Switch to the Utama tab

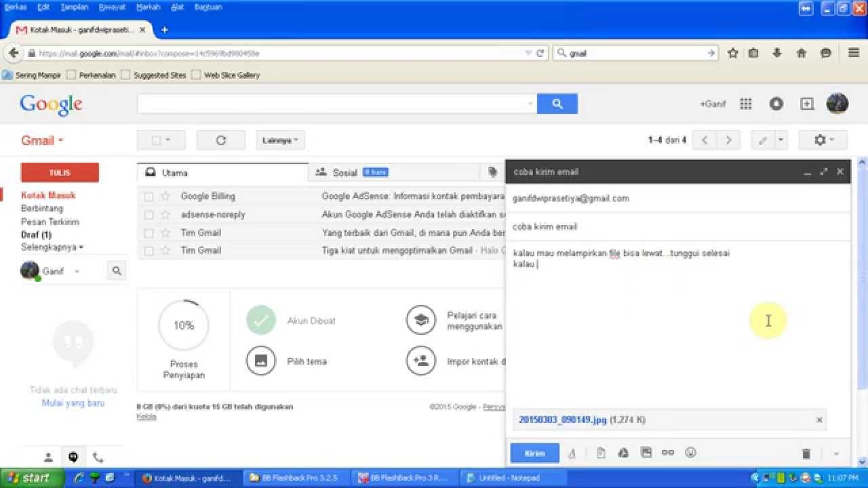click(222, 173)
